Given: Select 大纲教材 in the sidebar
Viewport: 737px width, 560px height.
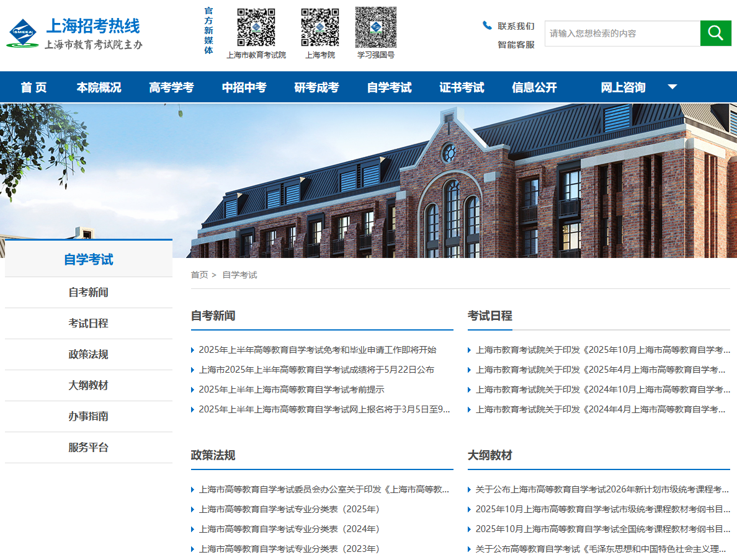Looking at the screenshot, I should tap(88, 385).
